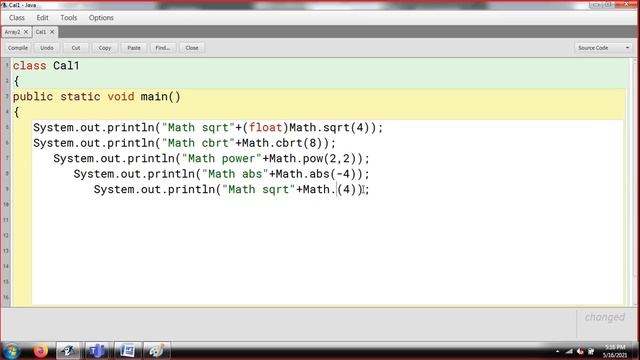Open the Tools menu
Screen dimensions: 640x360
[x=69, y=18]
